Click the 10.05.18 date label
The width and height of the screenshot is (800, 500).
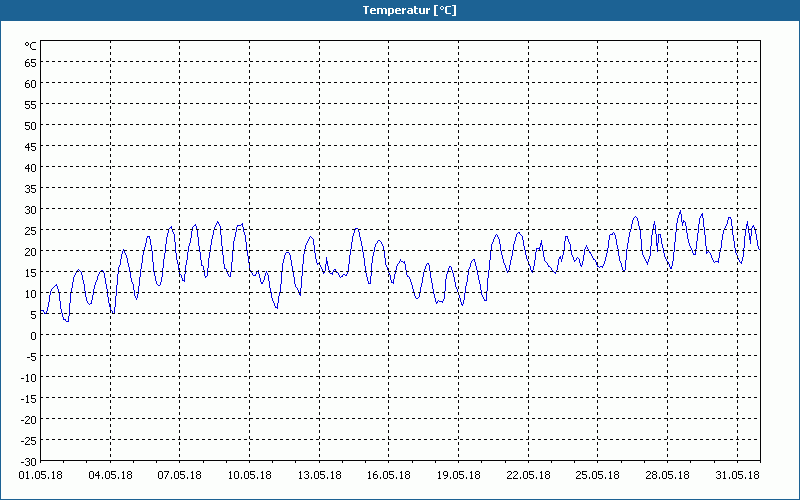pyautogui.click(x=249, y=476)
